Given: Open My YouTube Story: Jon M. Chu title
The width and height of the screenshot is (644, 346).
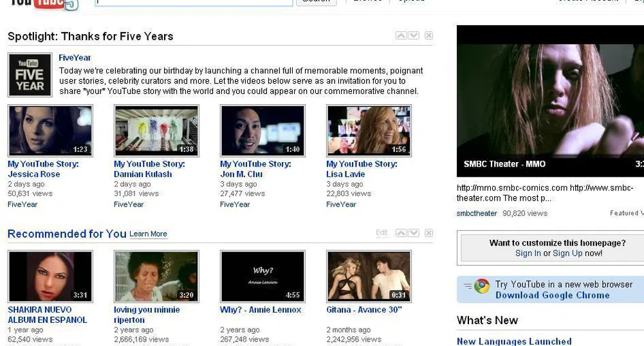Looking at the screenshot, I should (x=255, y=169).
